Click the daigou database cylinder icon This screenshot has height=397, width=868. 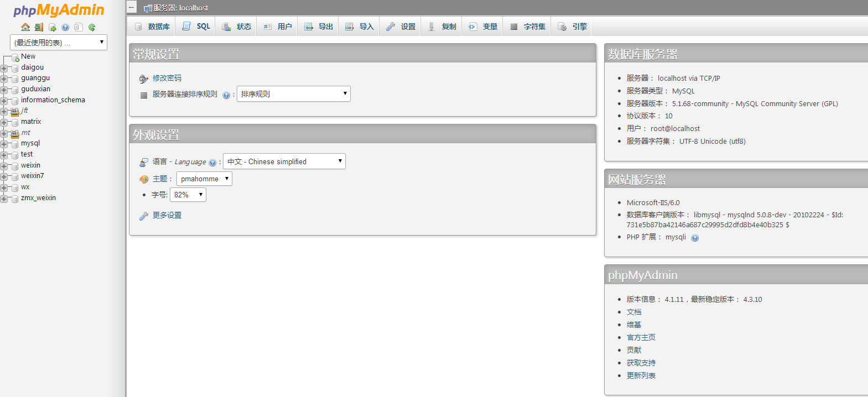15,68
